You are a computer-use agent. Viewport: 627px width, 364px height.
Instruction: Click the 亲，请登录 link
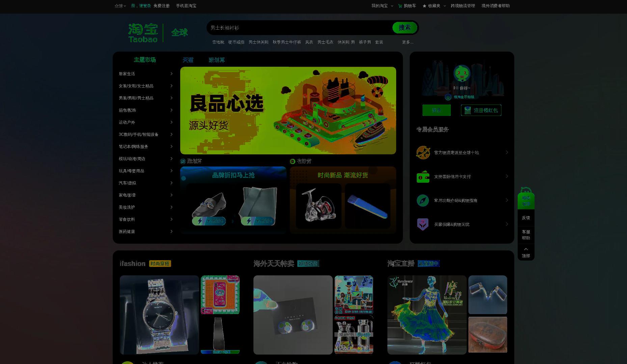(x=141, y=6)
